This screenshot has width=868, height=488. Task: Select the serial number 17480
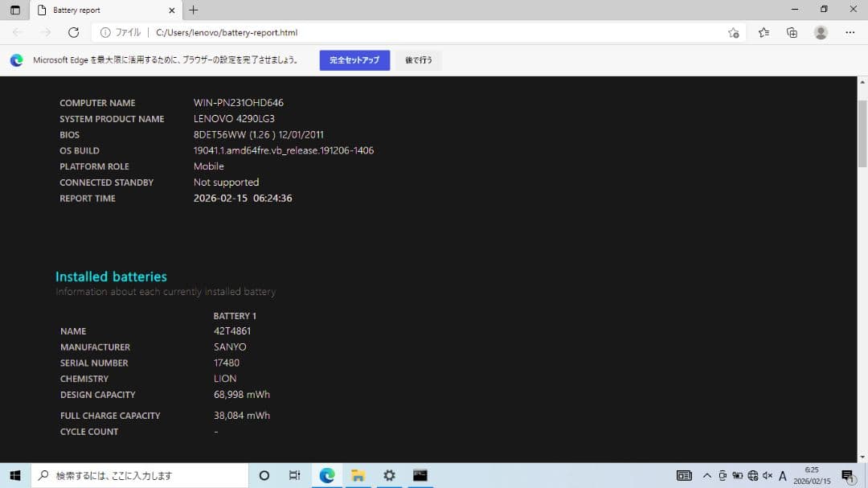pyautogui.click(x=227, y=363)
